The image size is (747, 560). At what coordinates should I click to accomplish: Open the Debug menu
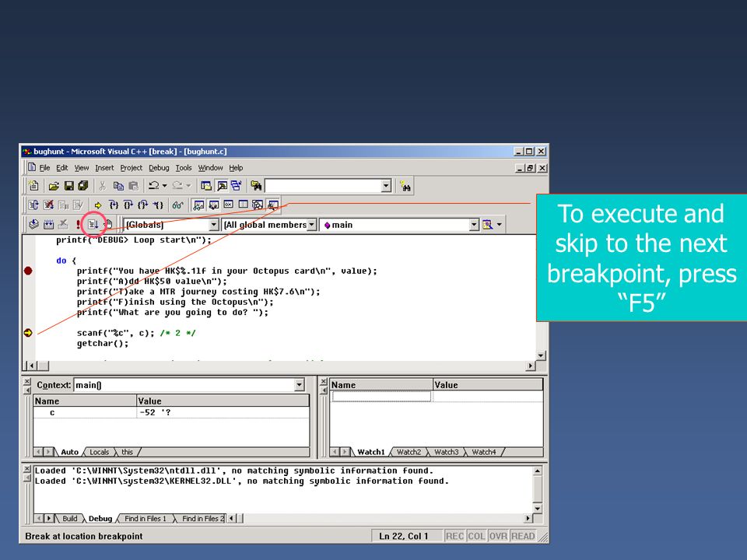(x=159, y=168)
